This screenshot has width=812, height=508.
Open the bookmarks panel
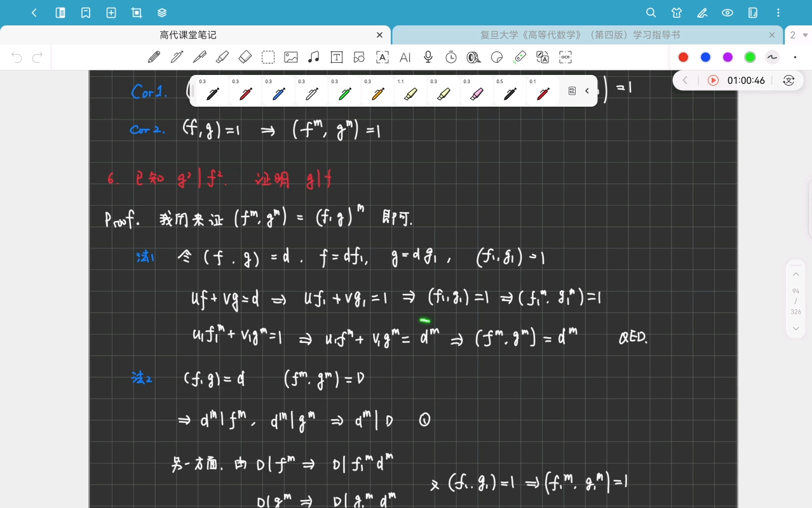coord(86,13)
